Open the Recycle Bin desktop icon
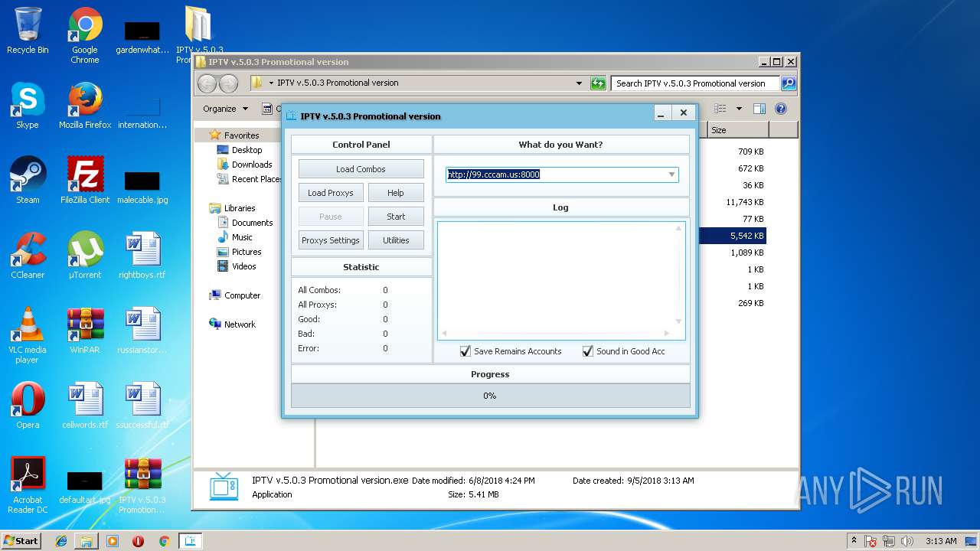Screen dimensions: 980x551 pos(28,31)
